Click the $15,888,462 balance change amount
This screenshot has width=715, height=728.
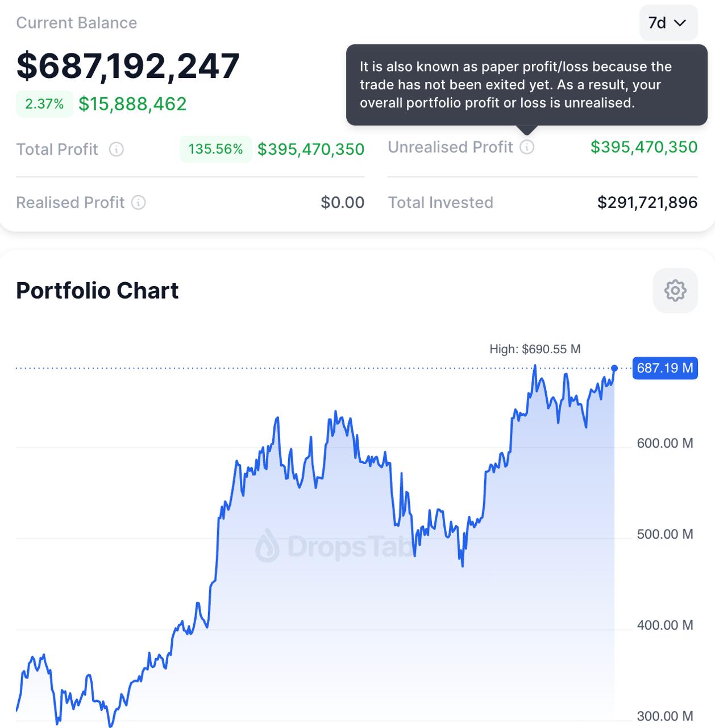click(132, 104)
